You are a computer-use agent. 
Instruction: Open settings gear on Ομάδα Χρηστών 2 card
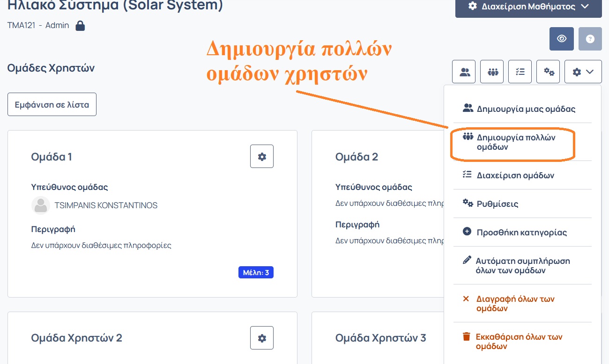[x=262, y=338]
